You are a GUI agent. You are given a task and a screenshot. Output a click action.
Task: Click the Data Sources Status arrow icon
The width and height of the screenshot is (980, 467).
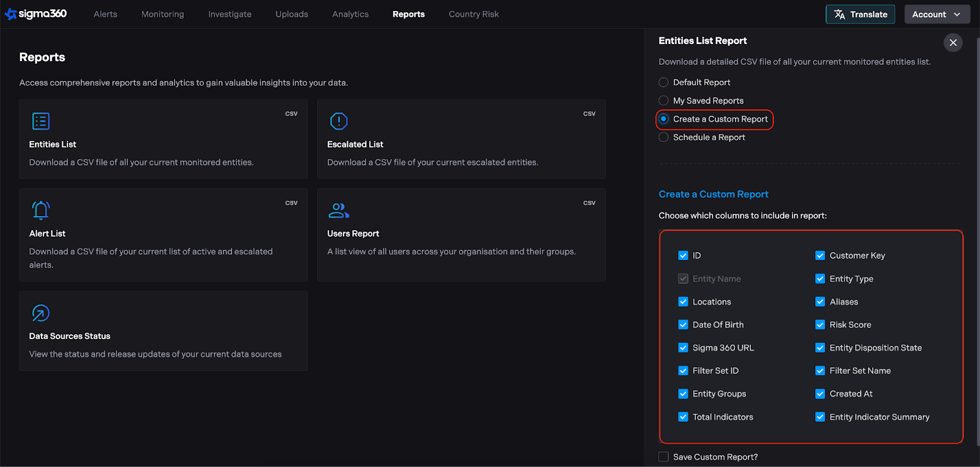(x=40, y=313)
